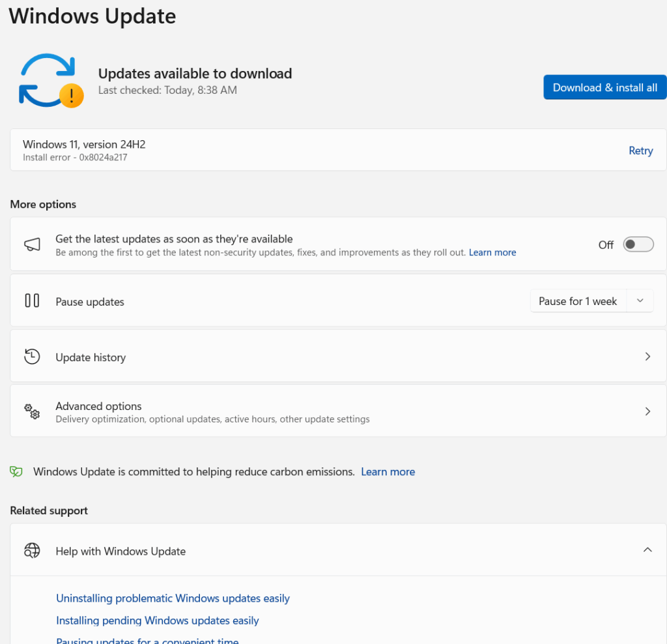Open Installing pending Windows updates easily link

pos(157,621)
